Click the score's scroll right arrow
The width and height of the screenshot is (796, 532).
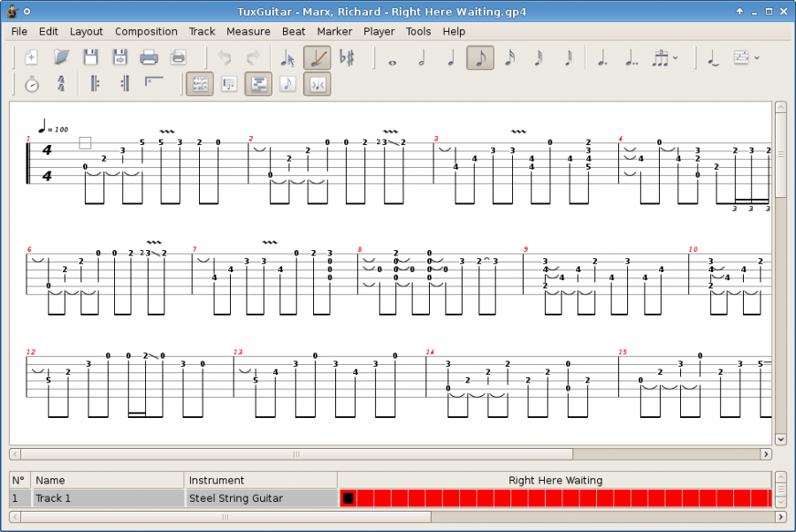766,454
